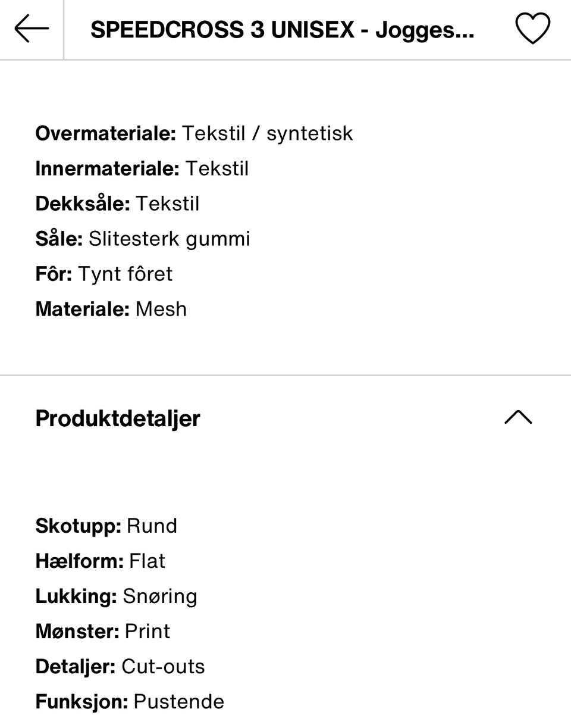Collapse the Produktdetaljer section chevron
This screenshot has height=728, width=571.
517,417
